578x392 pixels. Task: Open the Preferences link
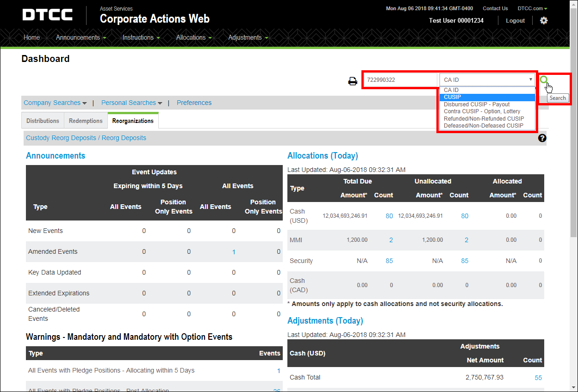click(x=194, y=103)
